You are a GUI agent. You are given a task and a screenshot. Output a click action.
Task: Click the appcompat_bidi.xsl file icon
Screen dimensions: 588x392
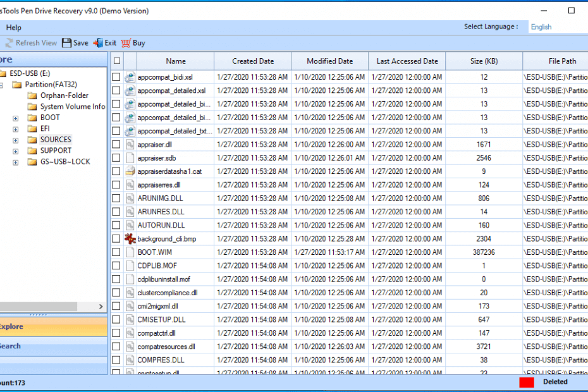pyautogui.click(x=130, y=77)
